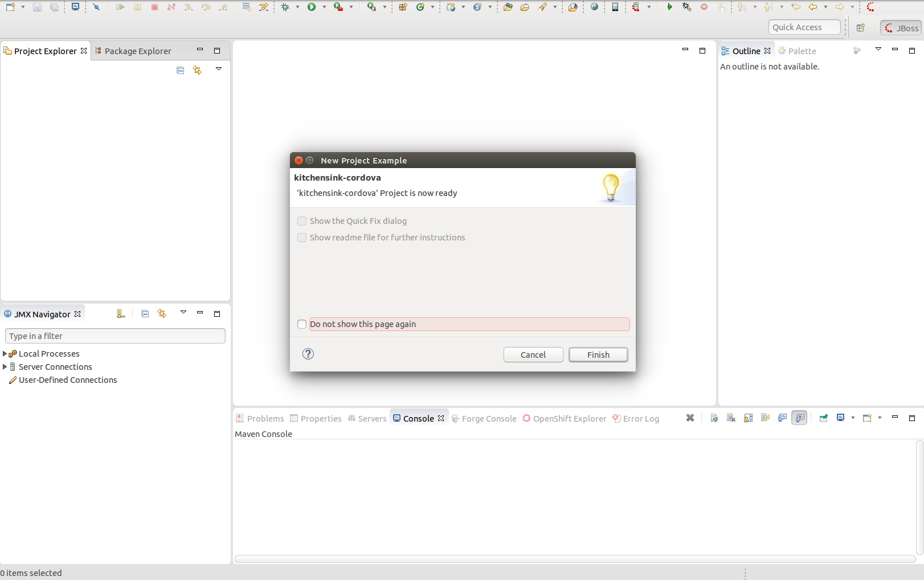This screenshot has width=924, height=580.
Task: Expand the Server Connections tree node
Action: [5, 367]
